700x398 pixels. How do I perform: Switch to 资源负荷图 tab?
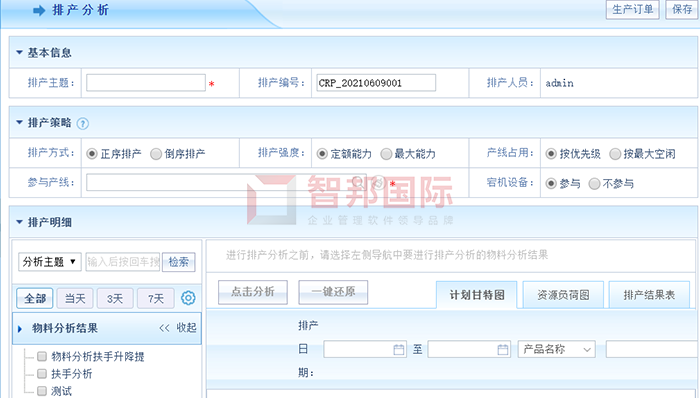coord(563,294)
